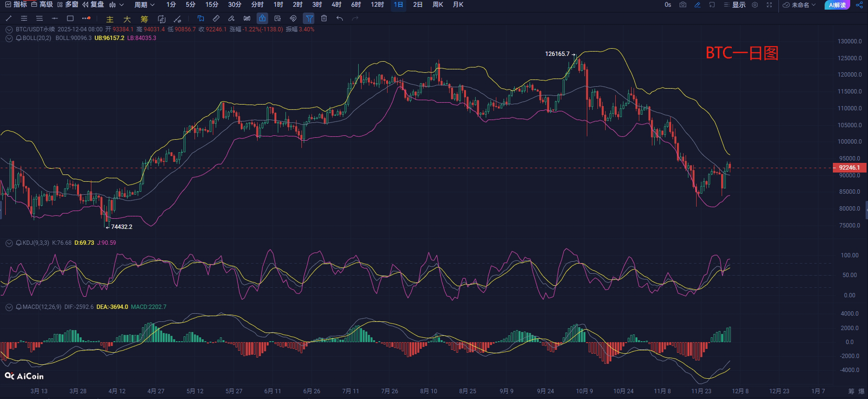The height and width of the screenshot is (399, 868).
Task: Select the rectangle shape tool
Action: [x=70, y=18]
